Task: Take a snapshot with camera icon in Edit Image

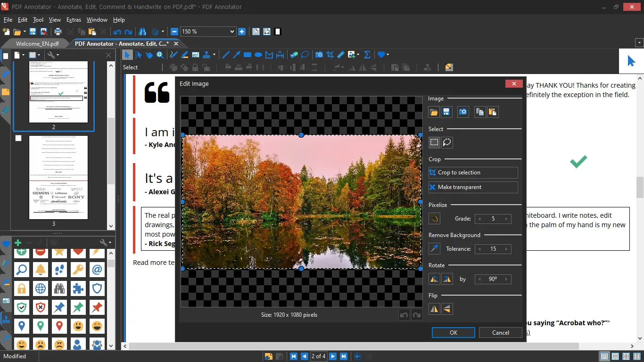Action: (x=463, y=112)
